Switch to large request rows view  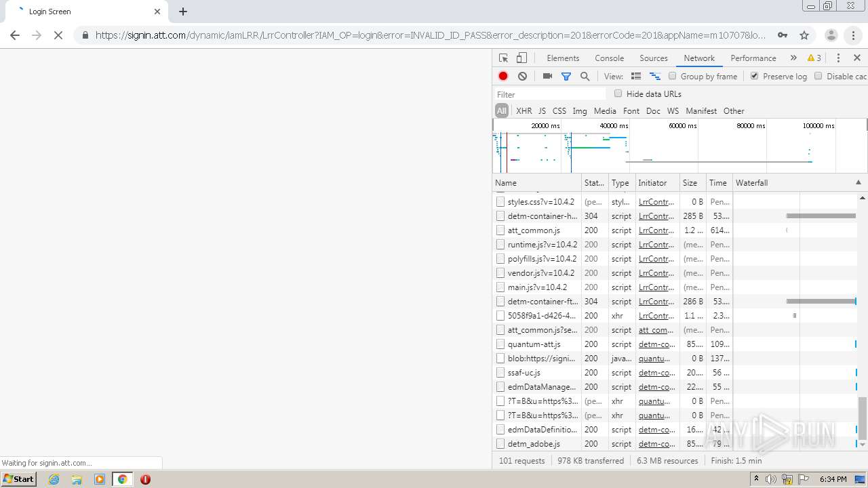636,77
